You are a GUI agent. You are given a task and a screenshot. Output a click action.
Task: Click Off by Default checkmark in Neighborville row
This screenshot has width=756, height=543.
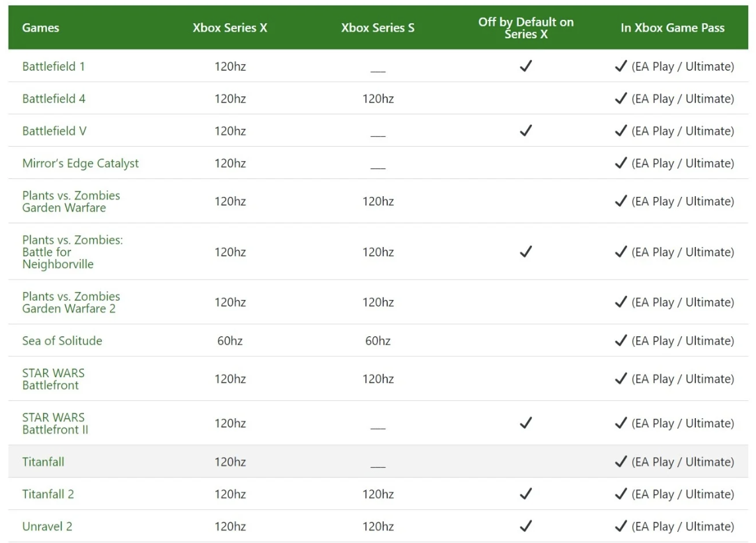526,252
